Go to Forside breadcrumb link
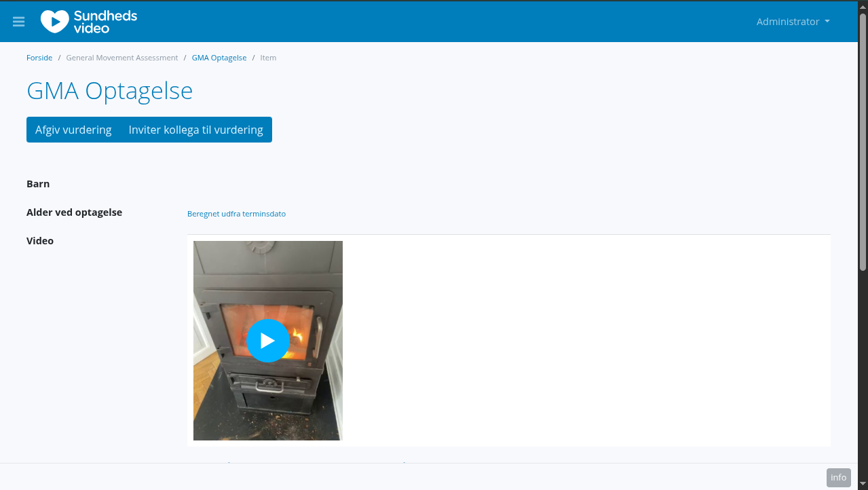The height and width of the screenshot is (490, 868). (x=39, y=58)
